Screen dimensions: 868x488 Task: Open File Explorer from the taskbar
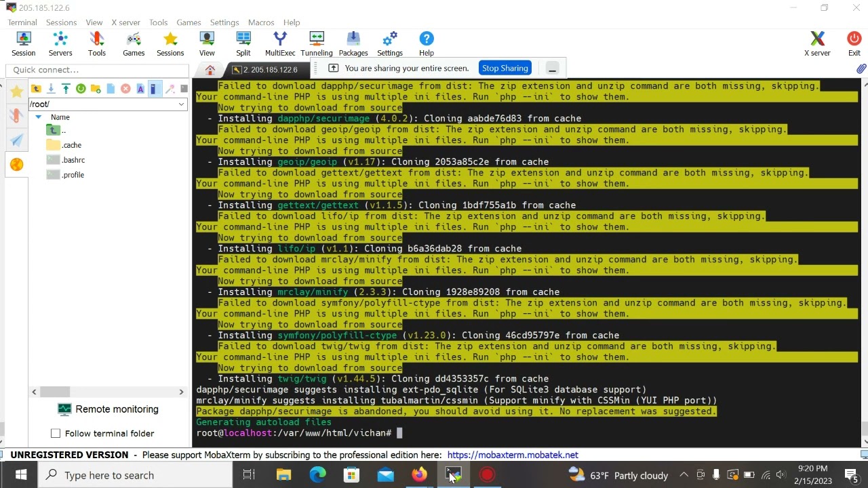[x=283, y=475]
